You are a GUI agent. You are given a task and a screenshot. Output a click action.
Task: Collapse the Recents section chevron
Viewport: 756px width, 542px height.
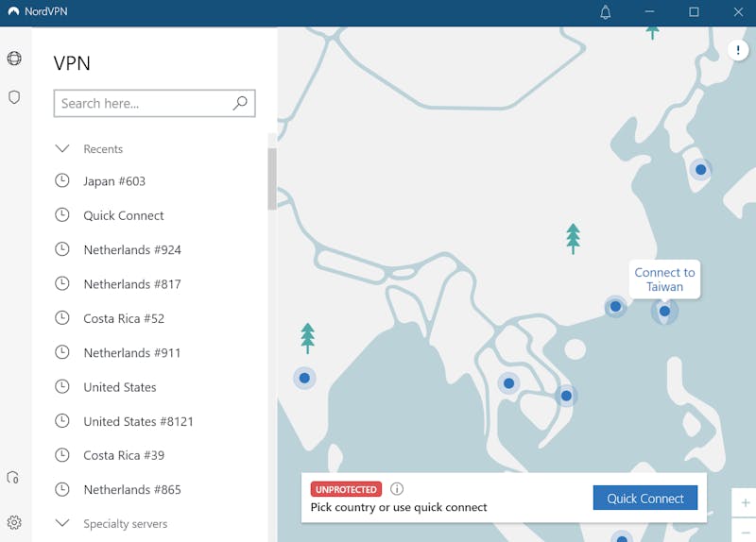click(x=62, y=148)
